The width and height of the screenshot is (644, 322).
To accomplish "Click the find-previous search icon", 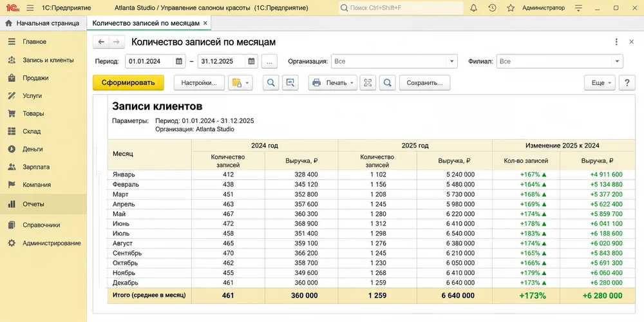I will tap(290, 82).
